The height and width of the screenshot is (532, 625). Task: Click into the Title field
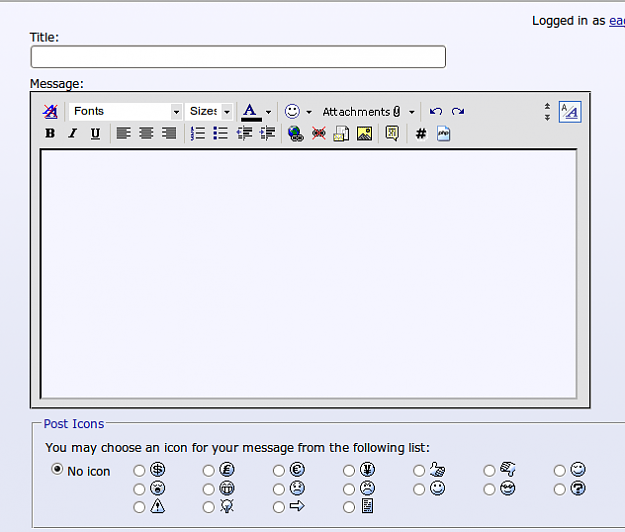238,57
